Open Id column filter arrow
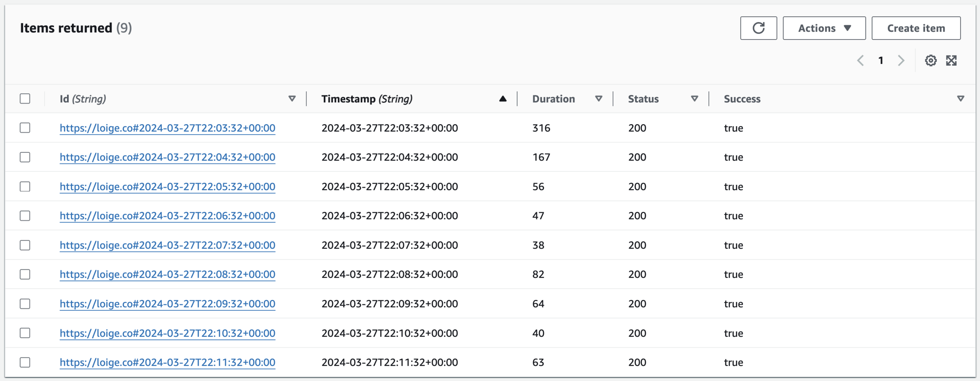 coord(292,99)
